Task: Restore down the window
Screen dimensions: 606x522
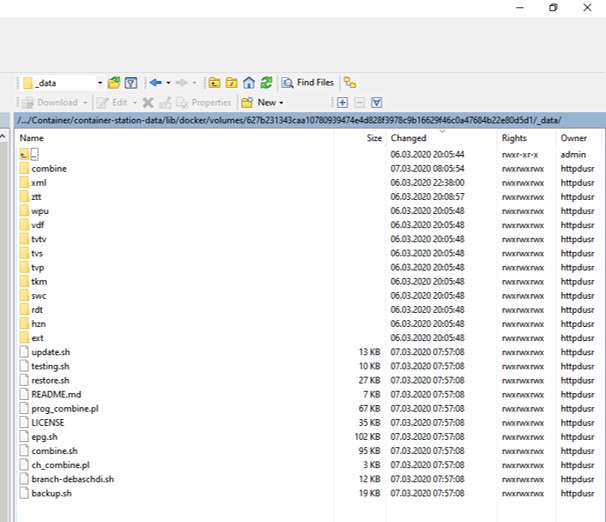Action: point(553,7)
